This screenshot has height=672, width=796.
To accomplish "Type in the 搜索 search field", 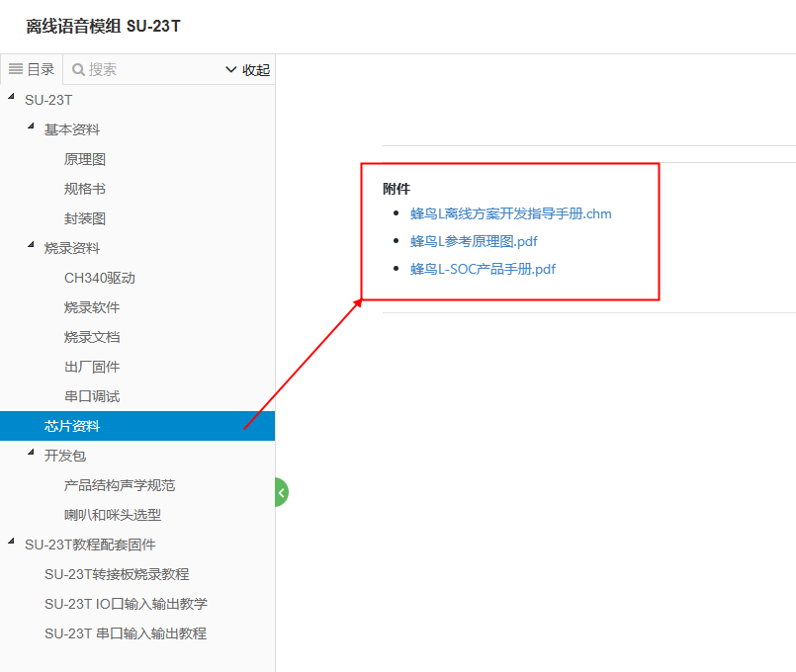I will [148, 69].
